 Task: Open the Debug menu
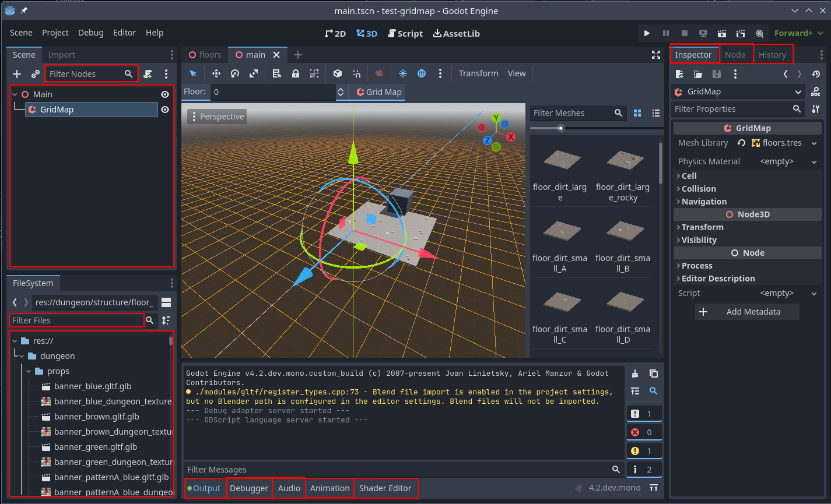(x=91, y=33)
